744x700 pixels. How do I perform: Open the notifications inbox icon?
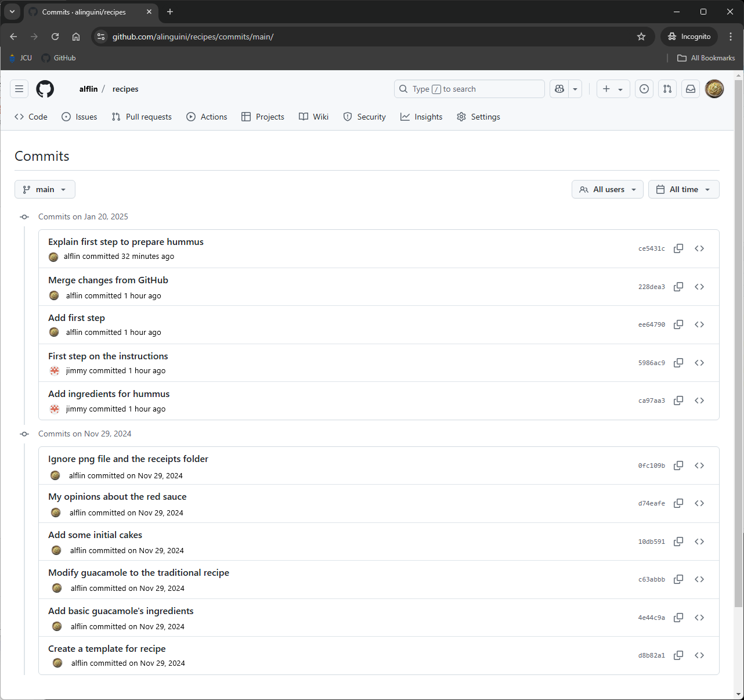pyautogui.click(x=691, y=89)
